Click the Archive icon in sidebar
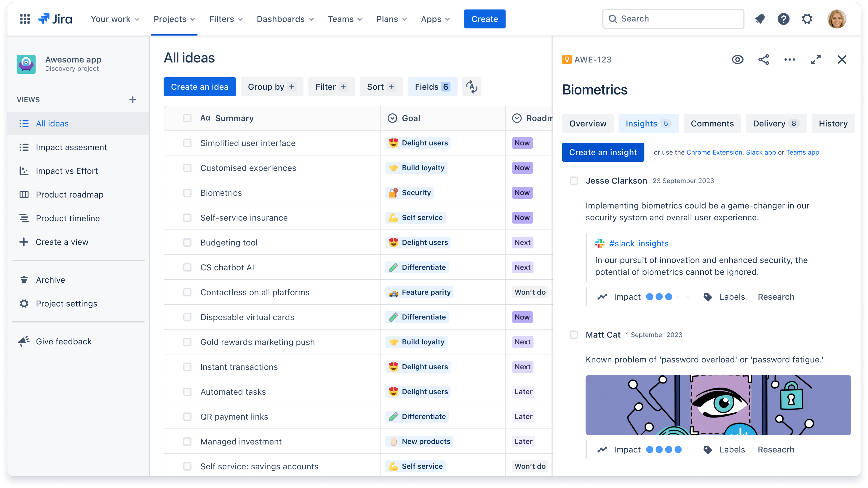 24,280
